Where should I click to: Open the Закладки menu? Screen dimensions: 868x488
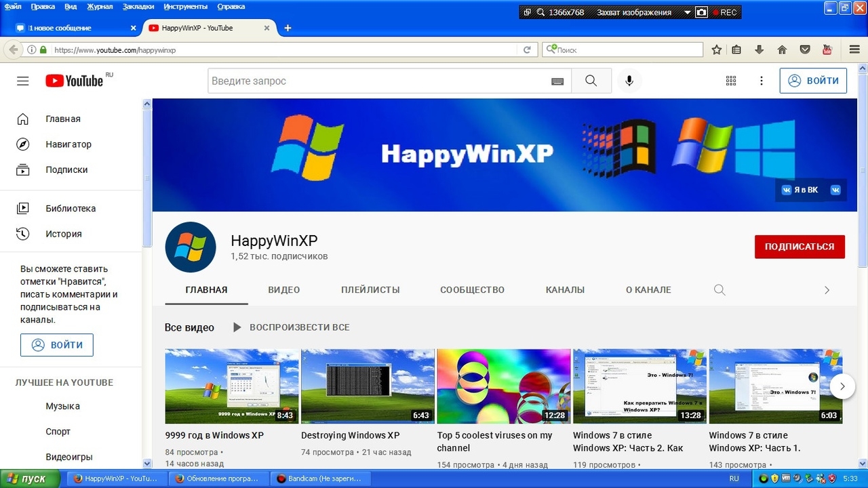coord(138,7)
